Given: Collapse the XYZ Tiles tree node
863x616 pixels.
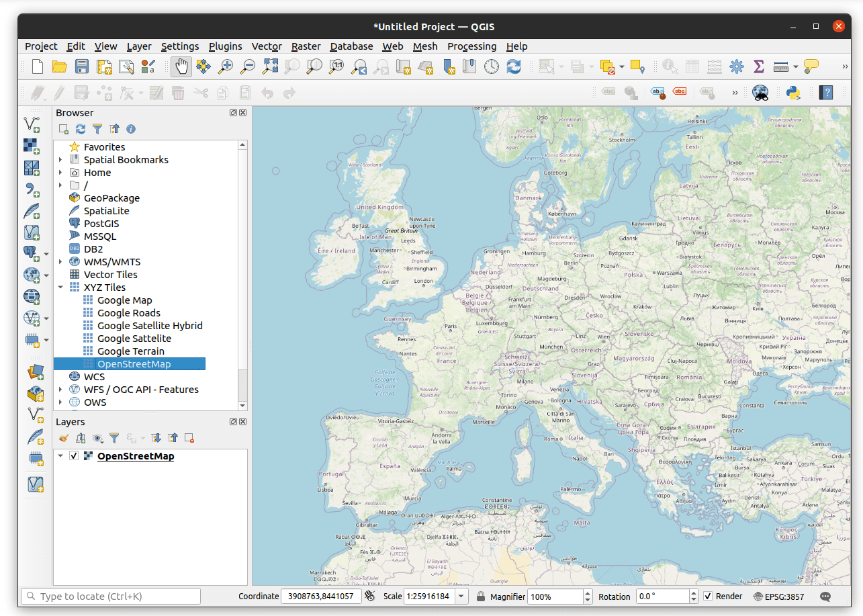Looking at the screenshot, I should pos(60,287).
